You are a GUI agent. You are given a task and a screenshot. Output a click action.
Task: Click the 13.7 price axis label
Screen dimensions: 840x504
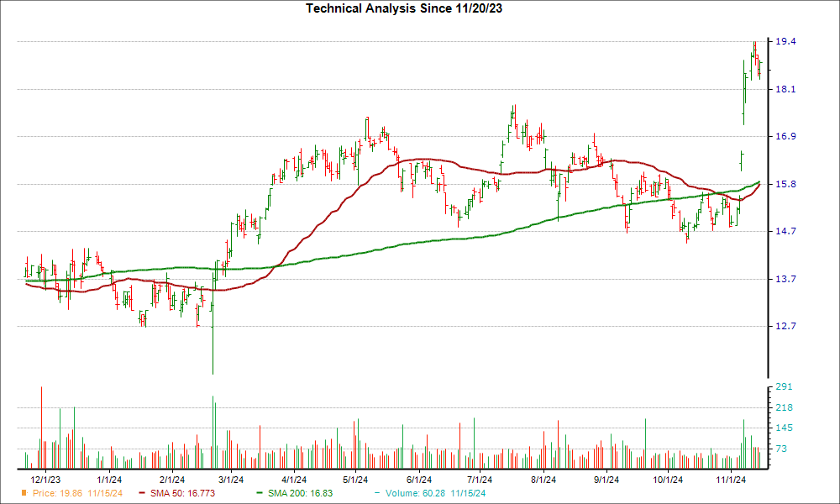(x=785, y=279)
